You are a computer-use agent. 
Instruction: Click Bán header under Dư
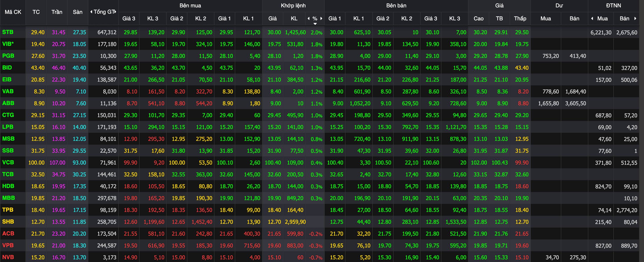point(574,19)
